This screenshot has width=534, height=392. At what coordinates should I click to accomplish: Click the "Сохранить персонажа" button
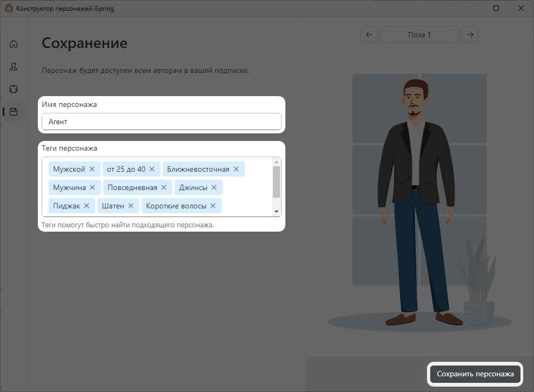[475, 374]
